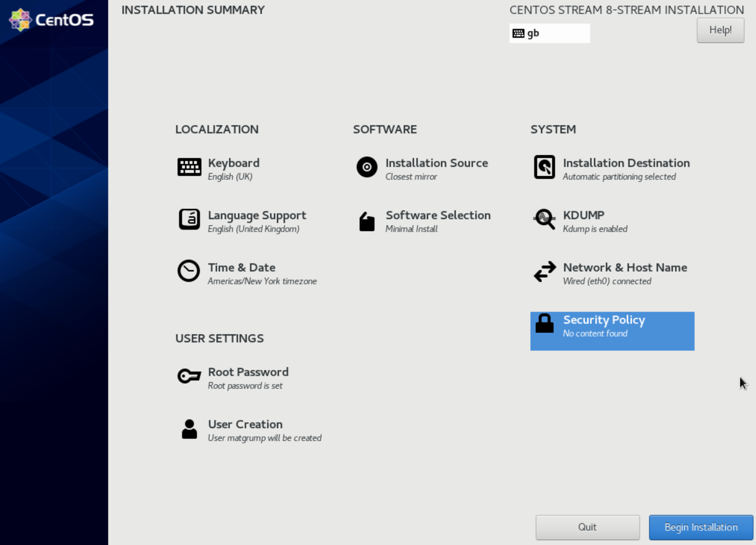Click the 'Closest mirror' status text
This screenshot has height=545, width=756.
[411, 177]
